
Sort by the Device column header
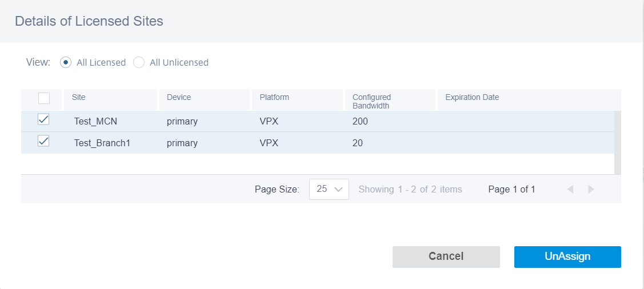coord(179,97)
